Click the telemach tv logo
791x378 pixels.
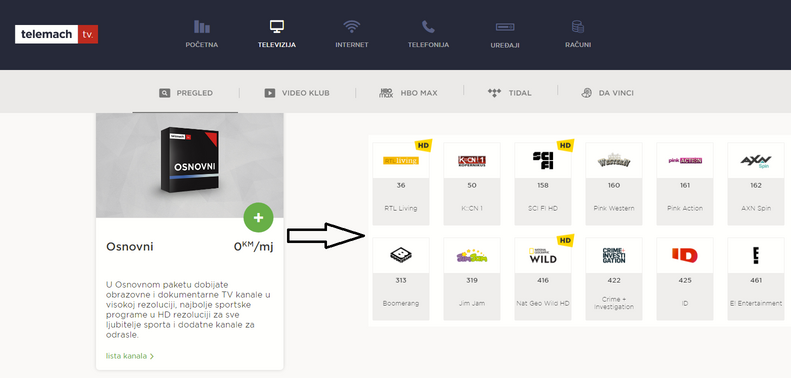(x=56, y=34)
